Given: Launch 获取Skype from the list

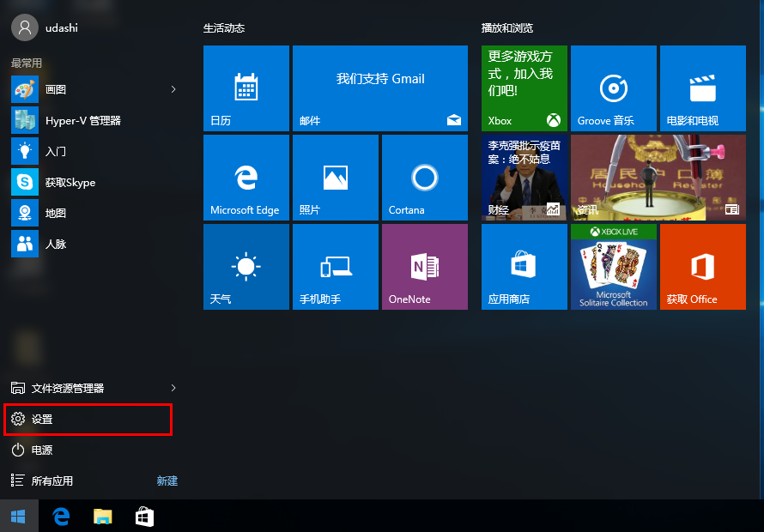Looking at the screenshot, I should click(x=93, y=182).
